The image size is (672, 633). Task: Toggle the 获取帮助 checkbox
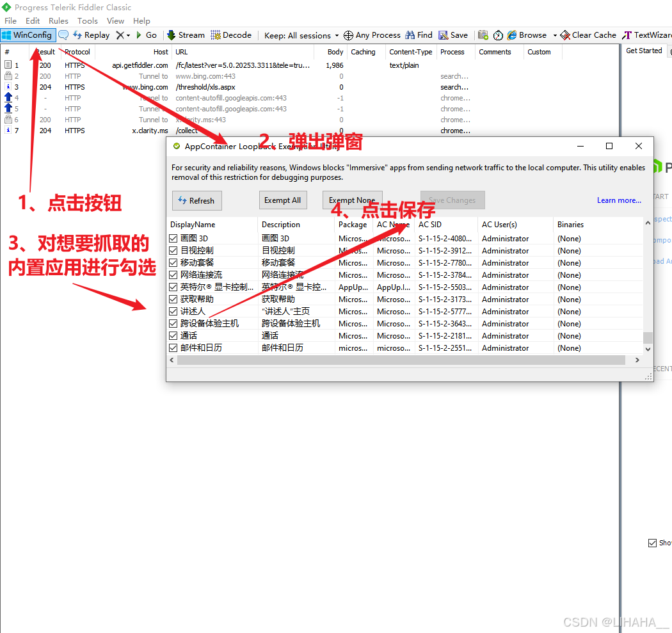click(173, 299)
